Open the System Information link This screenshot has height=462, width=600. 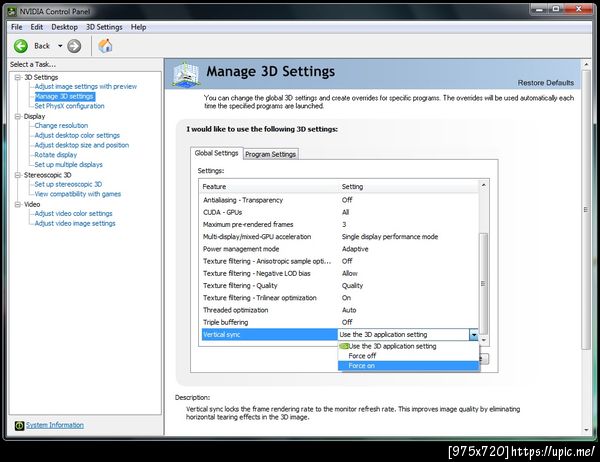coord(55,425)
